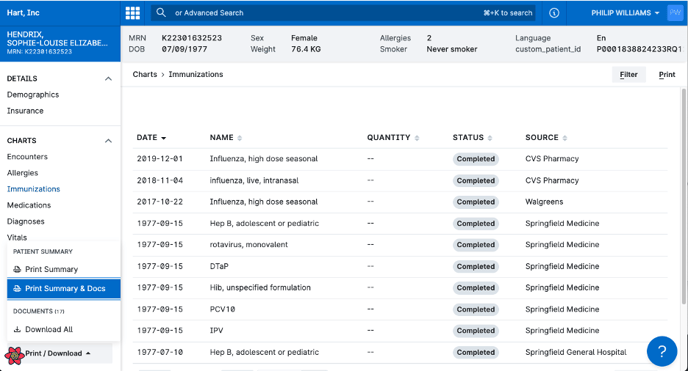The width and height of the screenshot is (688, 371).
Task: Open Demographics in sidebar
Action: (33, 95)
